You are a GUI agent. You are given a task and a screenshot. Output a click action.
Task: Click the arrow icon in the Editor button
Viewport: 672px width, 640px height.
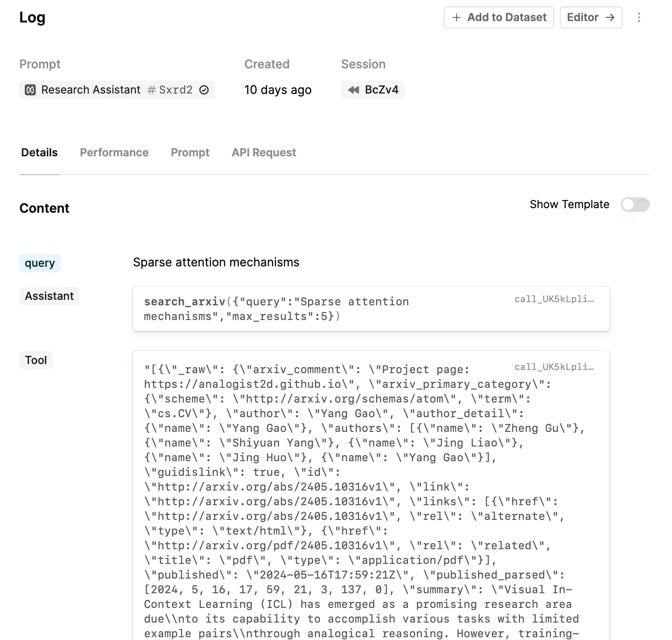[610, 17]
